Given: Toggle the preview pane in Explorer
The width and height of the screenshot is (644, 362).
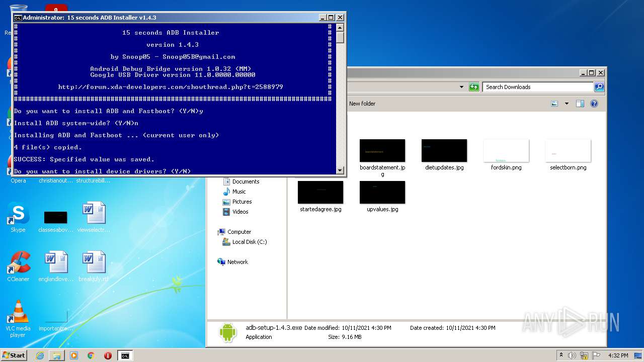Looking at the screenshot, I should coord(580,104).
